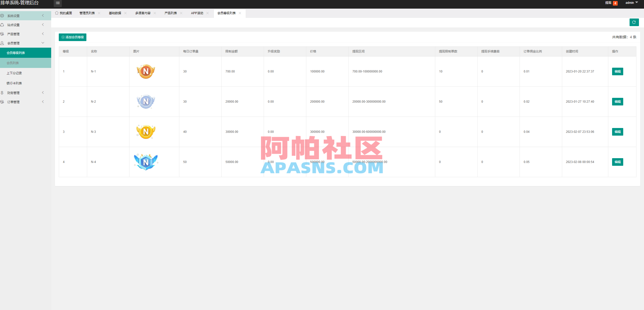The width and height of the screenshot is (644, 310).
Task: Expand the 财务管理 sidebar section
Action: [x=43, y=93]
